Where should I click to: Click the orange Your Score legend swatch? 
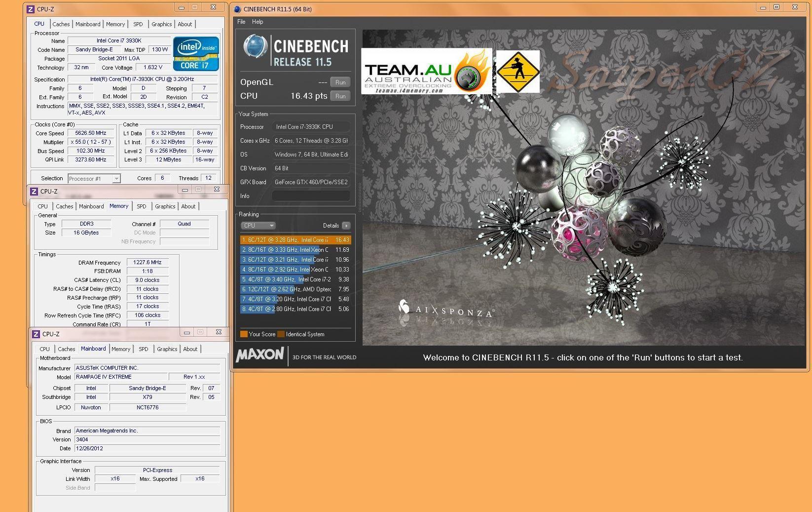pos(244,334)
